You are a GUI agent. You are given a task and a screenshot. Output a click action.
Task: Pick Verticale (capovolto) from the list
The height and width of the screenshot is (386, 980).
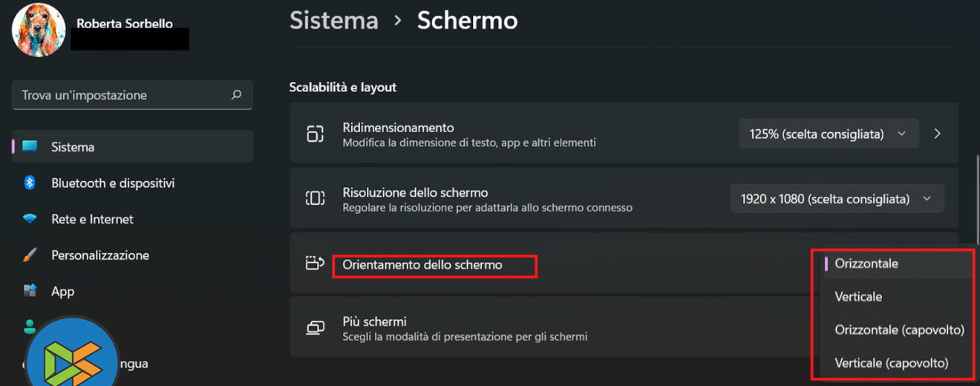[891, 363]
